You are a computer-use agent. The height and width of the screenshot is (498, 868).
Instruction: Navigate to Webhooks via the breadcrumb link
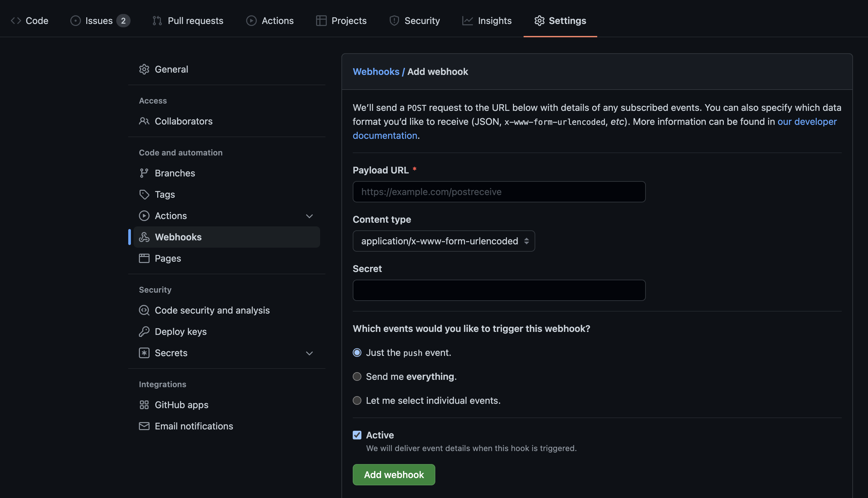376,72
